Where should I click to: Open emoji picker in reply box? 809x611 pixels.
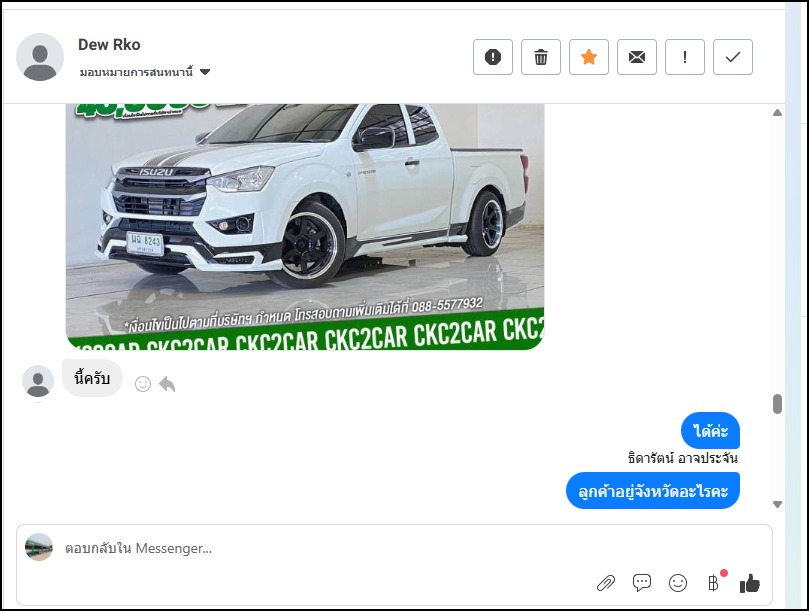click(678, 583)
